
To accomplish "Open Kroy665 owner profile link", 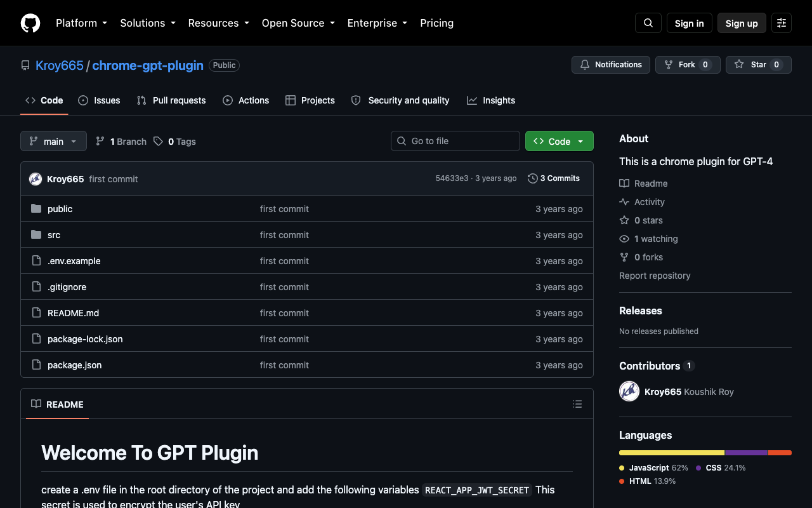I will point(60,65).
